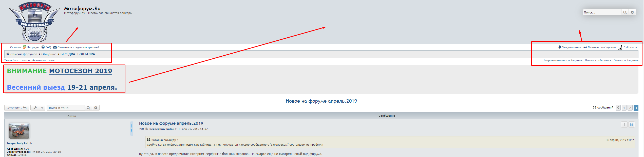The width and height of the screenshot is (644, 157).
Task: Open БЕСЕДКА- БОЛТАЛКА breadcrumb link
Action: point(78,54)
